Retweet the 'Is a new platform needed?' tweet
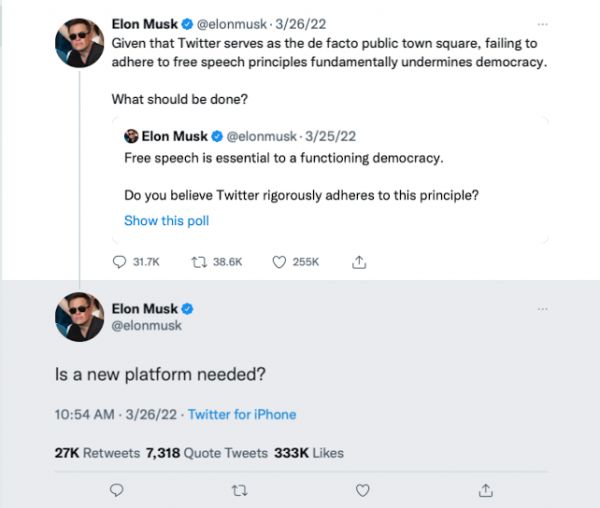The image size is (600, 508). [x=239, y=489]
